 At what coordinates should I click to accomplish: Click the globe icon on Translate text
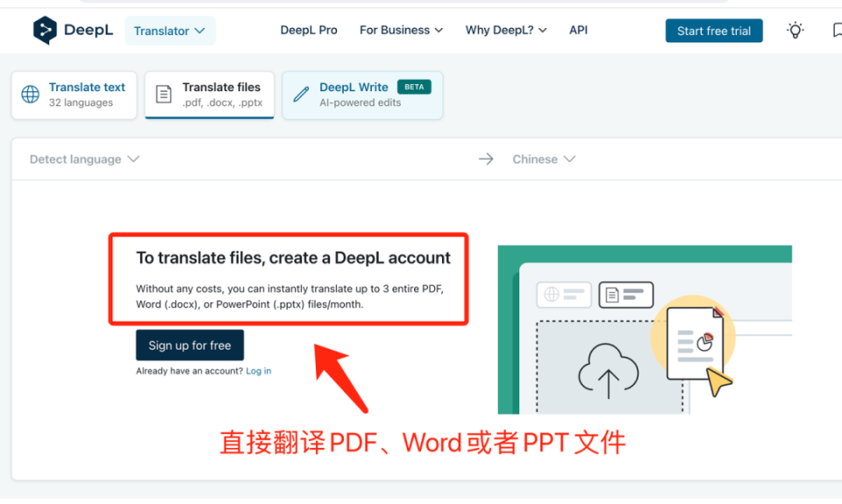(31, 94)
